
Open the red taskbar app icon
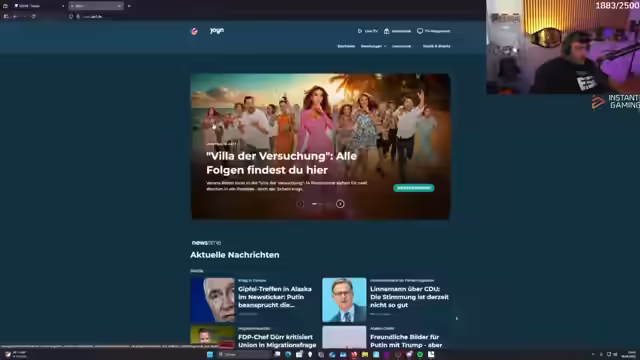354,354
